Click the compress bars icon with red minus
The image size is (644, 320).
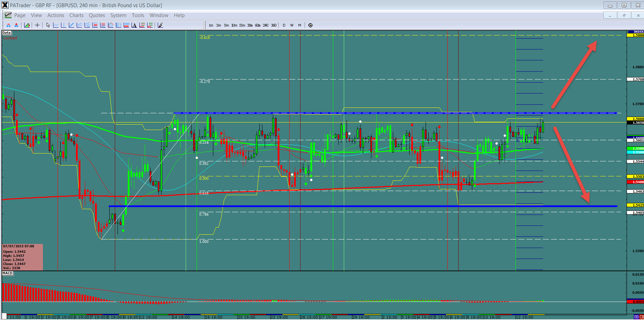pos(9,25)
